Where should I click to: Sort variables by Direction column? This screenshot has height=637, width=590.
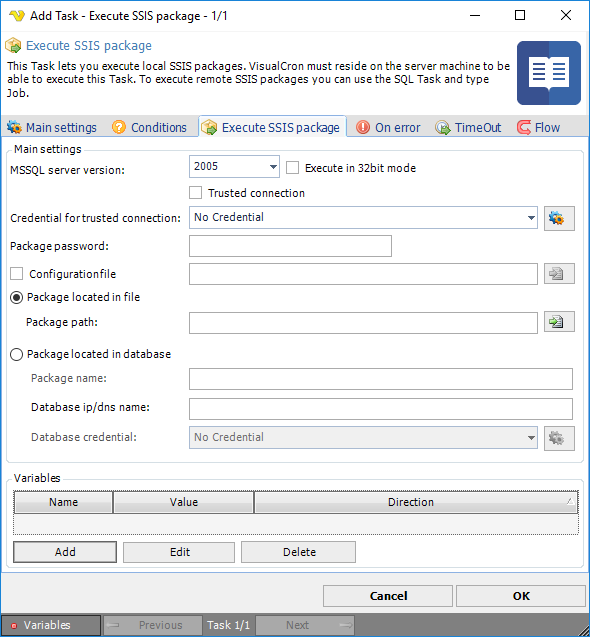pyautogui.click(x=416, y=502)
